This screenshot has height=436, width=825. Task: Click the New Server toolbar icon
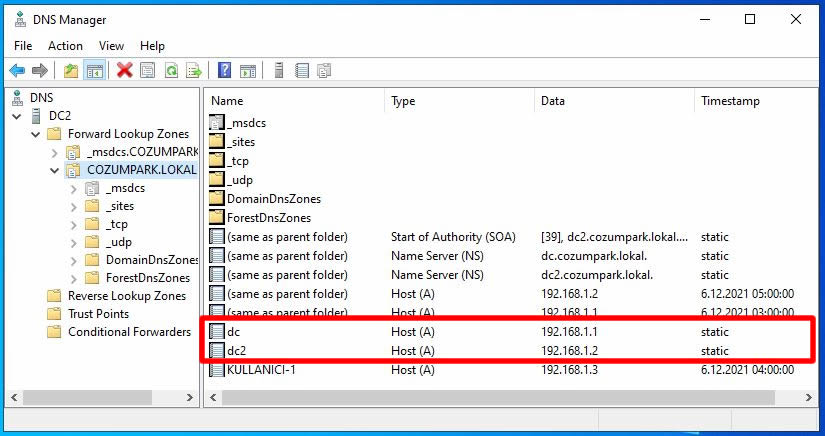tap(278, 70)
